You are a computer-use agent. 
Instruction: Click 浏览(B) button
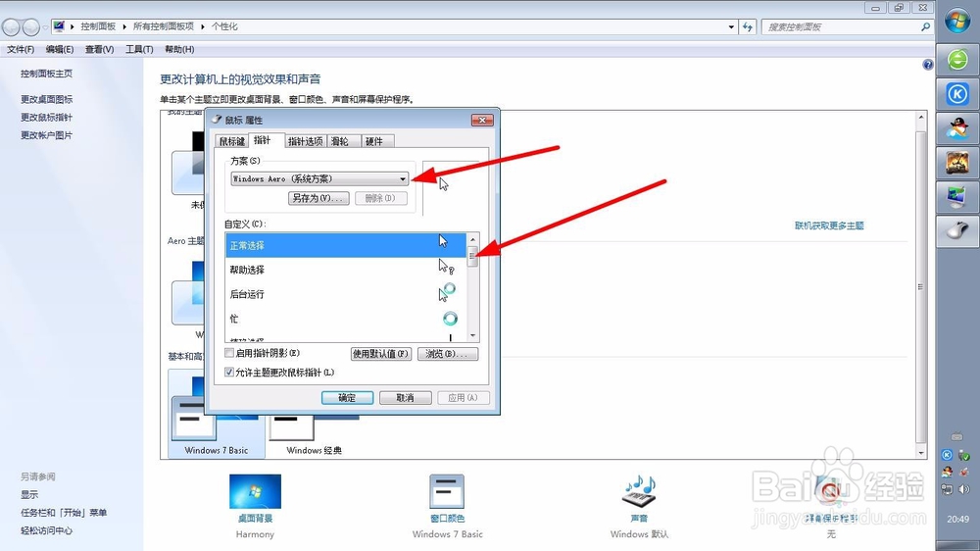click(448, 354)
